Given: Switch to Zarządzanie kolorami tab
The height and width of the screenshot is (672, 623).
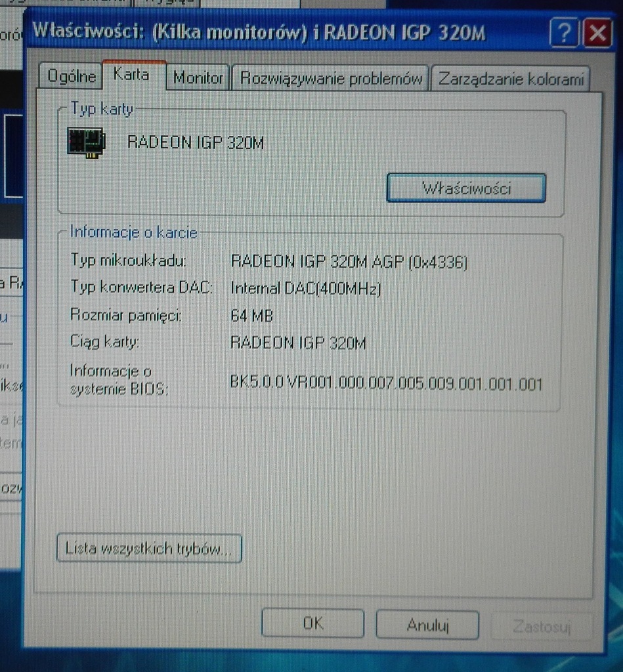Looking at the screenshot, I should click(510, 79).
